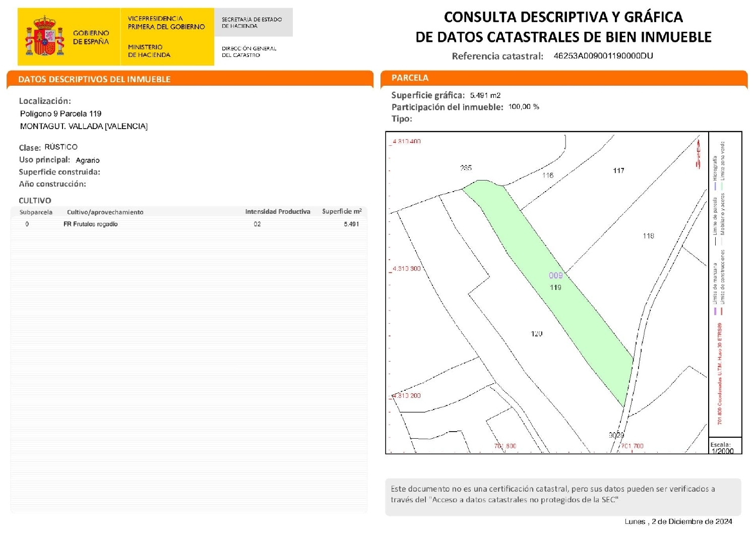The height and width of the screenshot is (534, 756).
Task: Click the '701.700' coordinate label on the map
Action: pos(632,446)
